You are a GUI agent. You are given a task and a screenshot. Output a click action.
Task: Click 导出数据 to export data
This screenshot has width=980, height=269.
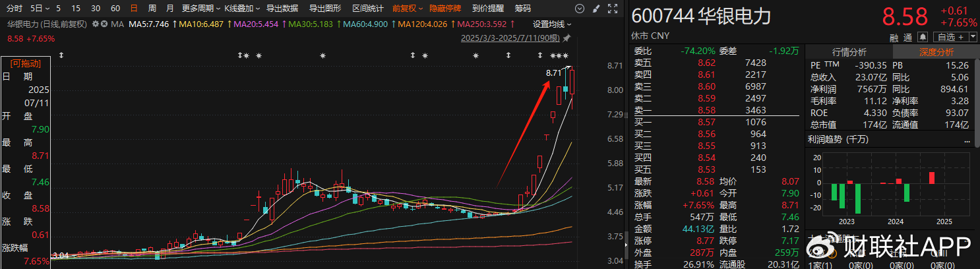(282, 9)
